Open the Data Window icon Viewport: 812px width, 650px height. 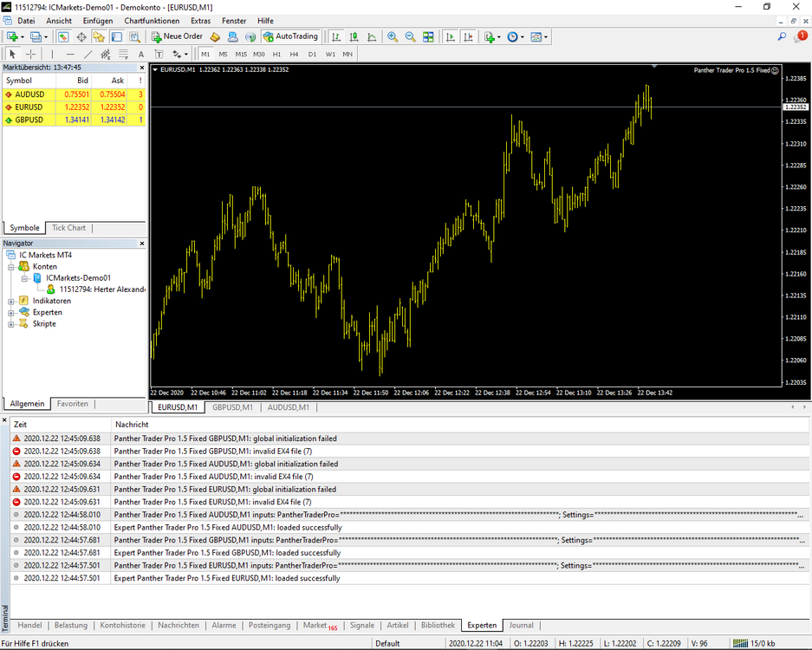81,36
